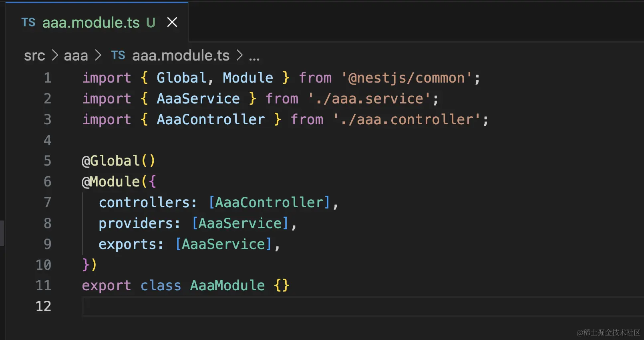Select line number 6 in the gutter
This screenshot has height=340, width=644.
tap(47, 182)
